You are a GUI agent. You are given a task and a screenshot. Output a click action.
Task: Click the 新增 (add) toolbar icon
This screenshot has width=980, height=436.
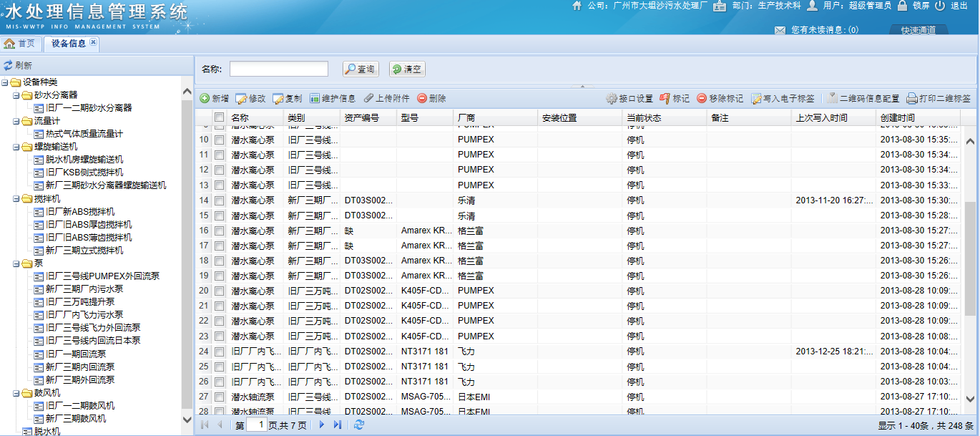[x=205, y=98]
